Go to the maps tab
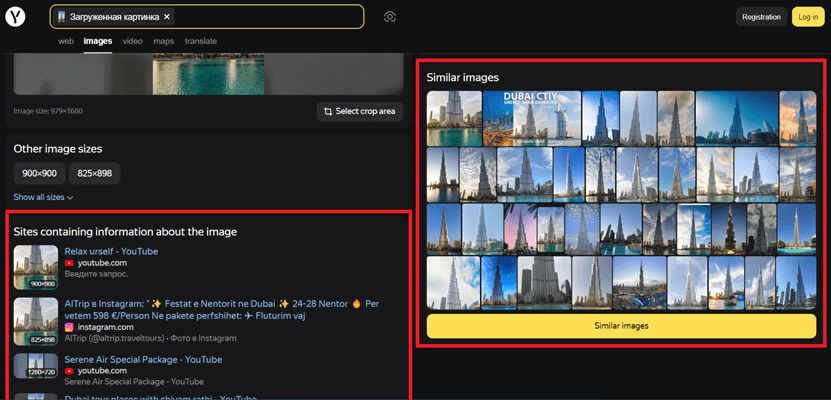 point(163,41)
